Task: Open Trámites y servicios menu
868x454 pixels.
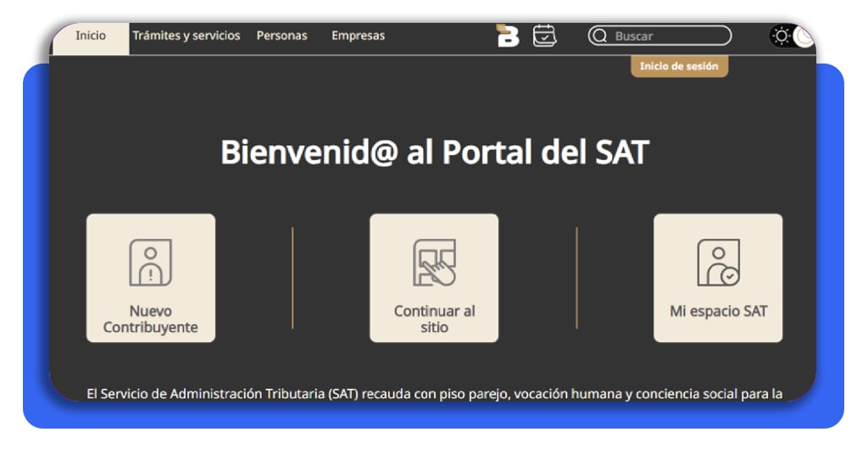Action: 186,36
